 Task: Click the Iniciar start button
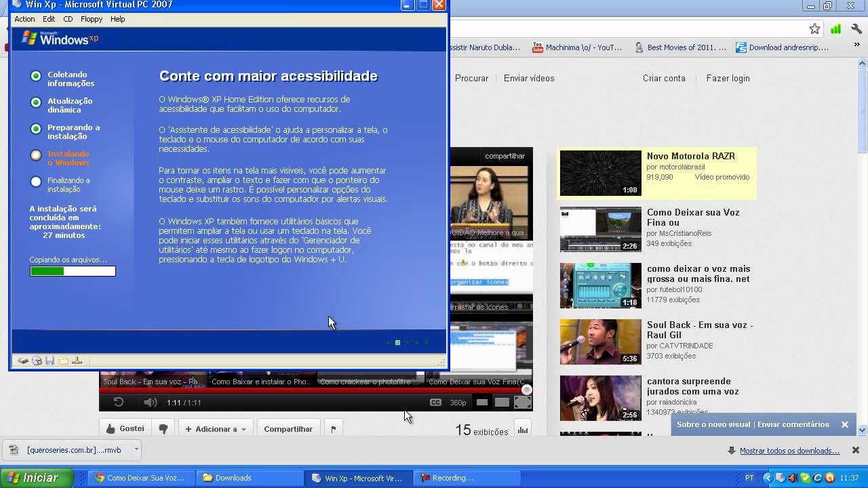click(x=37, y=478)
